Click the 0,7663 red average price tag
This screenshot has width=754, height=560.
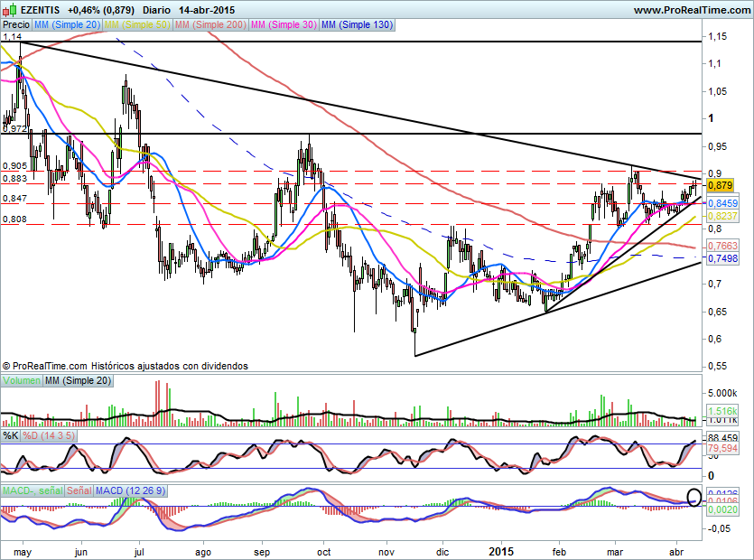(722, 246)
